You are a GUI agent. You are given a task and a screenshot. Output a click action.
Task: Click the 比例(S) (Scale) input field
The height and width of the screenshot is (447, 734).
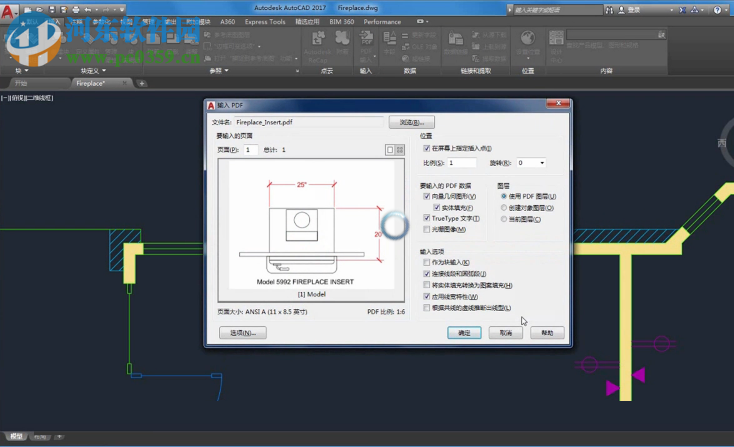click(x=462, y=163)
